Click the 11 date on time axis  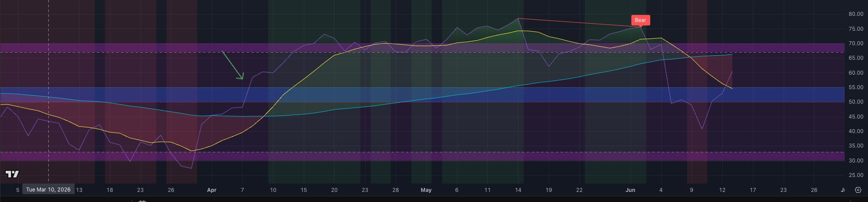(x=487, y=190)
